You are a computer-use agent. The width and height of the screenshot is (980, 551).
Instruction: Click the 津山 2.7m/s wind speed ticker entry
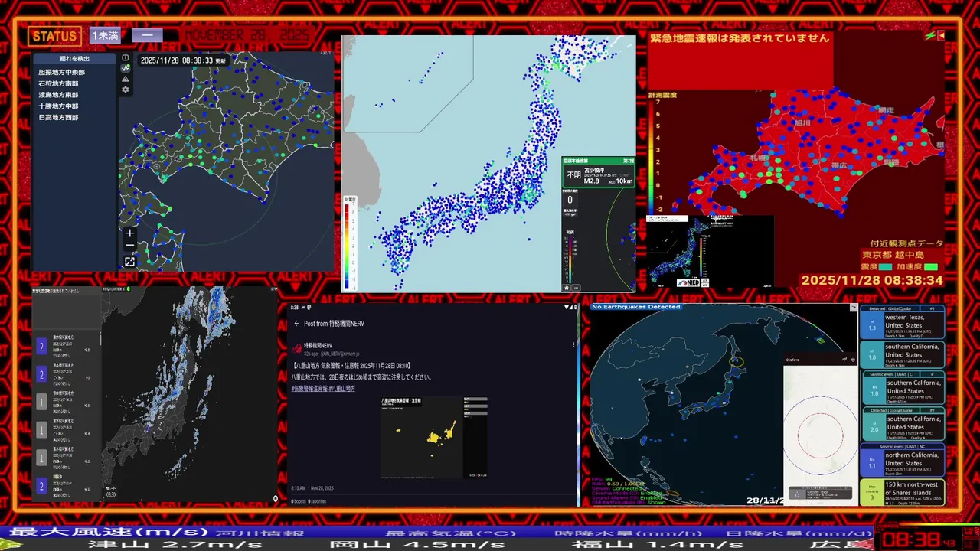(175, 544)
